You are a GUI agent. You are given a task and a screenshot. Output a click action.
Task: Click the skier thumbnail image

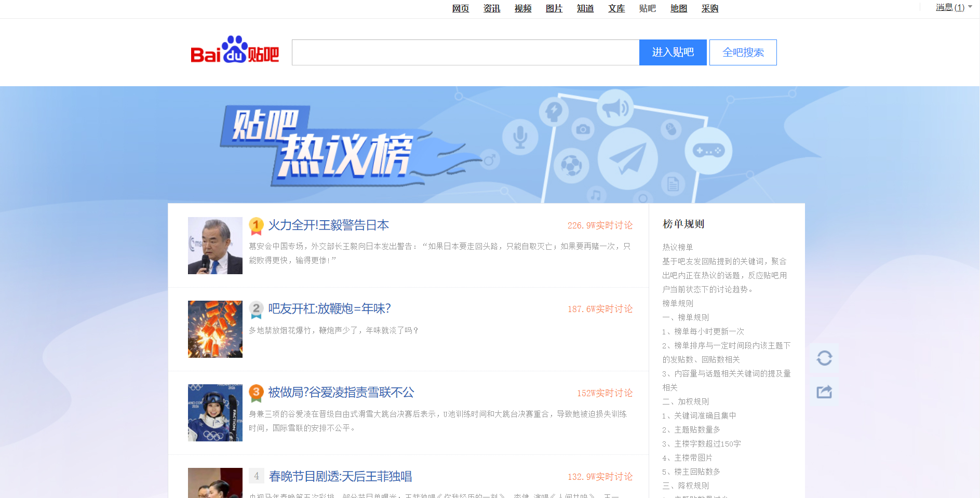click(x=215, y=413)
